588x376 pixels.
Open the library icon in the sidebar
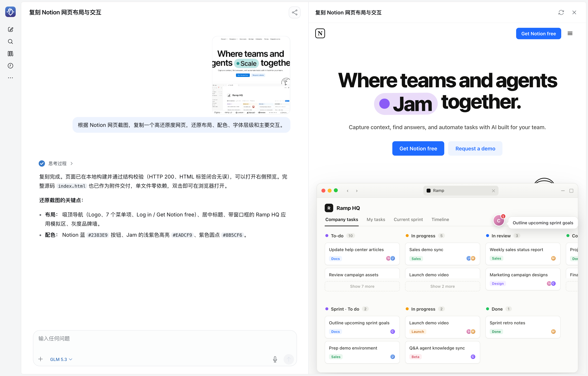(x=10, y=54)
